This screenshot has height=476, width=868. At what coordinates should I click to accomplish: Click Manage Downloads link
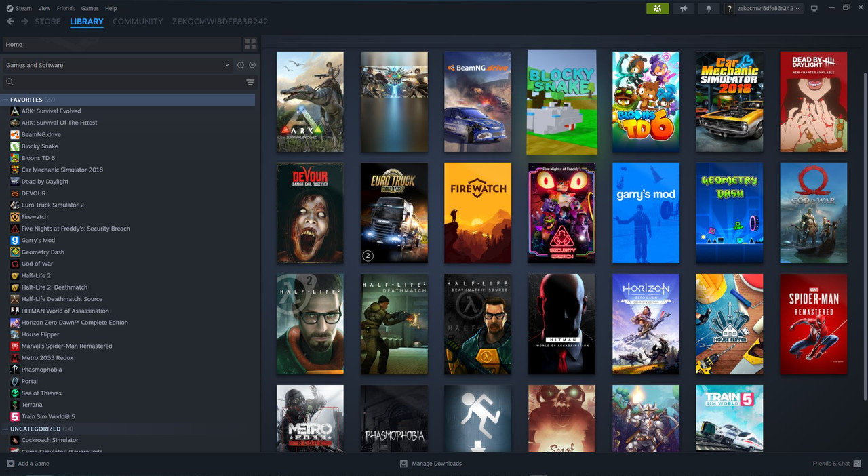[437, 464]
